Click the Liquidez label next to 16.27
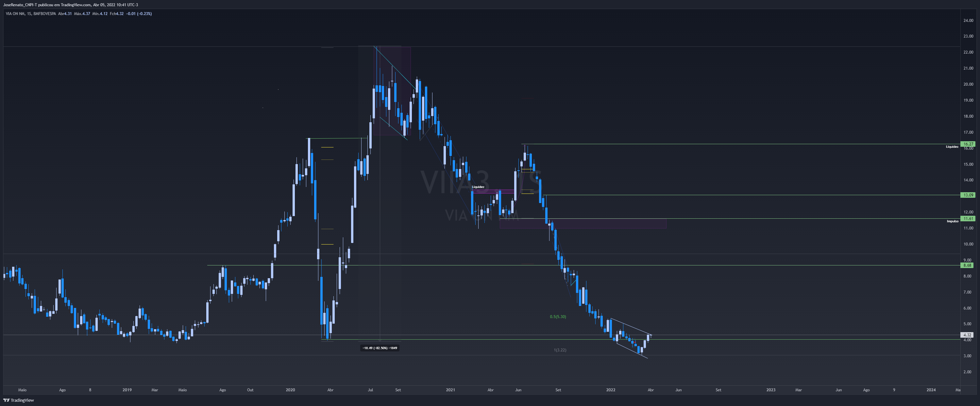Viewport: 980px width, 406px height. pyautogui.click(x=952, y=146)
